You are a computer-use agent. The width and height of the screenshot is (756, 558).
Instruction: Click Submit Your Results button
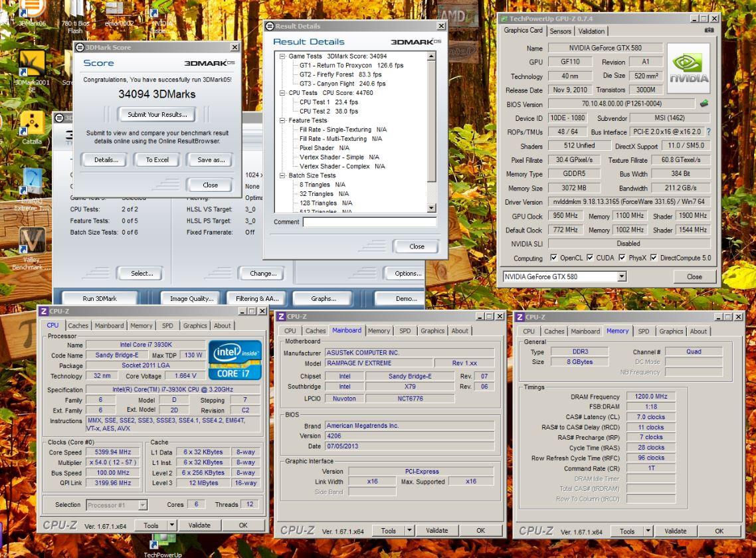click(157, 114)
